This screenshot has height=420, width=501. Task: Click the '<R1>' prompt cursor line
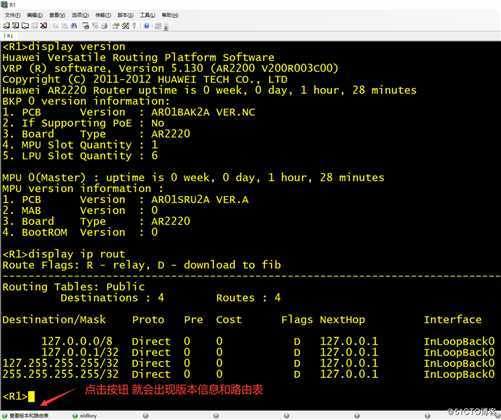pos(18,396)
